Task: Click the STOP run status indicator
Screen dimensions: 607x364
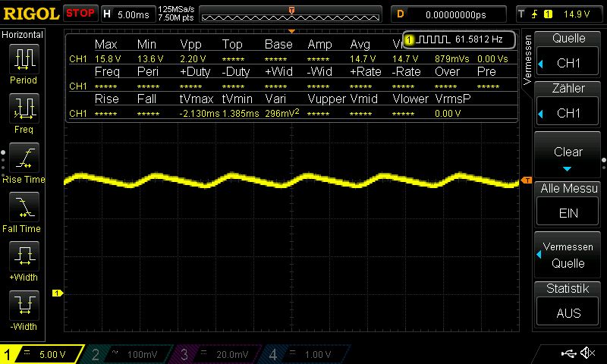Action: (x=80, y=13)
